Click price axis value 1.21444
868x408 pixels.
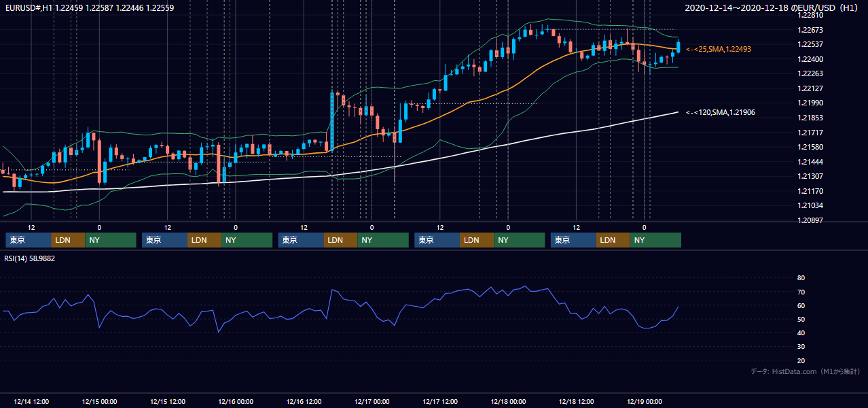810,162
